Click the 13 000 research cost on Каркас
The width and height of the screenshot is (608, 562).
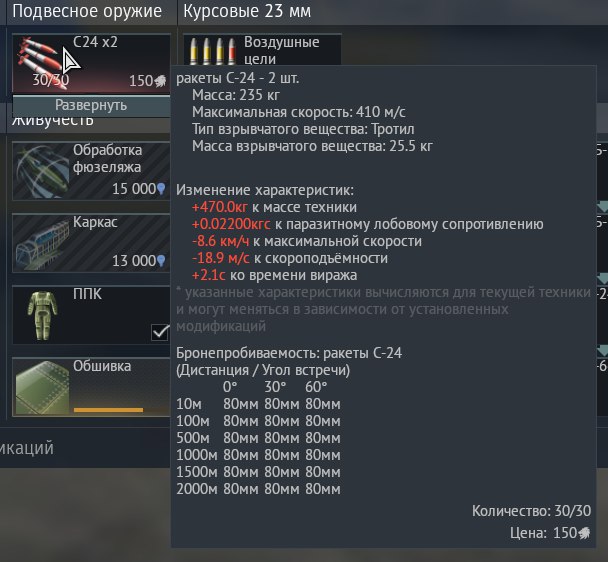(134, 261)
